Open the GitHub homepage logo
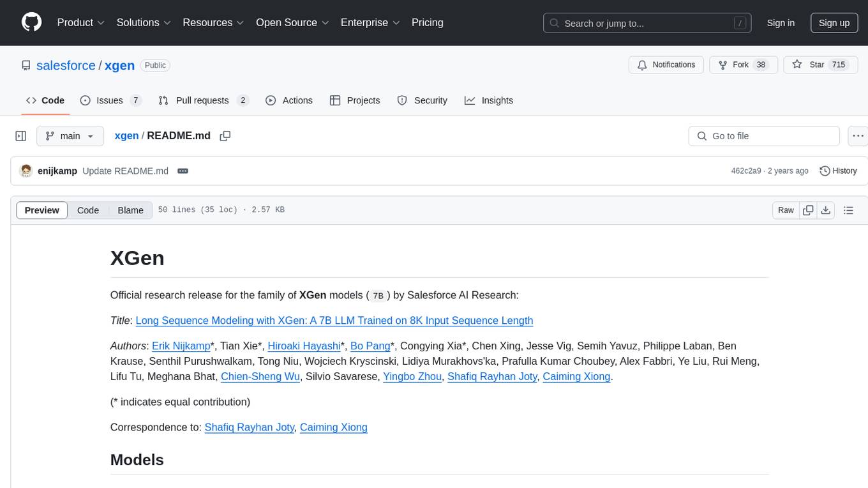This screenshot has width=868, height=488. pos(31,22)
